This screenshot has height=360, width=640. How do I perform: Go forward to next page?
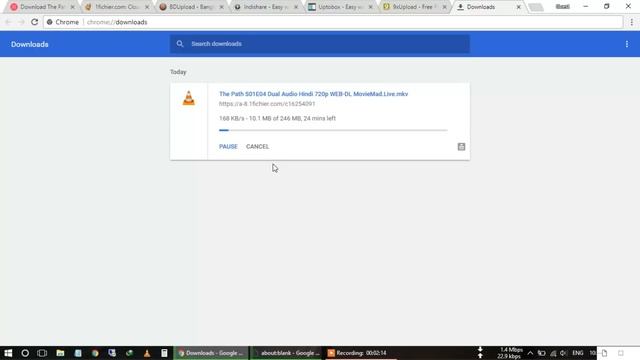point(21,22)
